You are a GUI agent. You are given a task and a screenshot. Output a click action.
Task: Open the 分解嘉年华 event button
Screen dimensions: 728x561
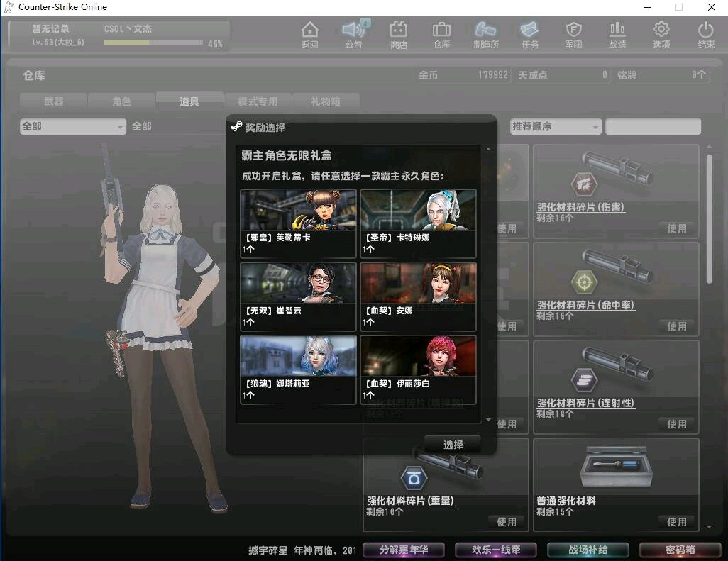coord(404,550)
